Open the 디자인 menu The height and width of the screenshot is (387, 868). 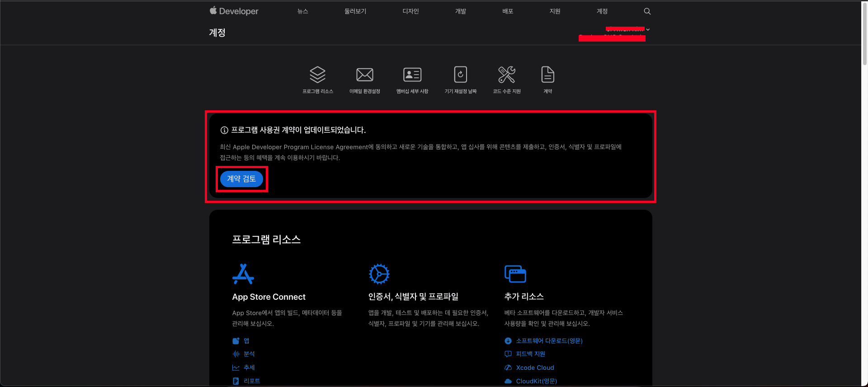pyautogui.click(x=410, y=11)
